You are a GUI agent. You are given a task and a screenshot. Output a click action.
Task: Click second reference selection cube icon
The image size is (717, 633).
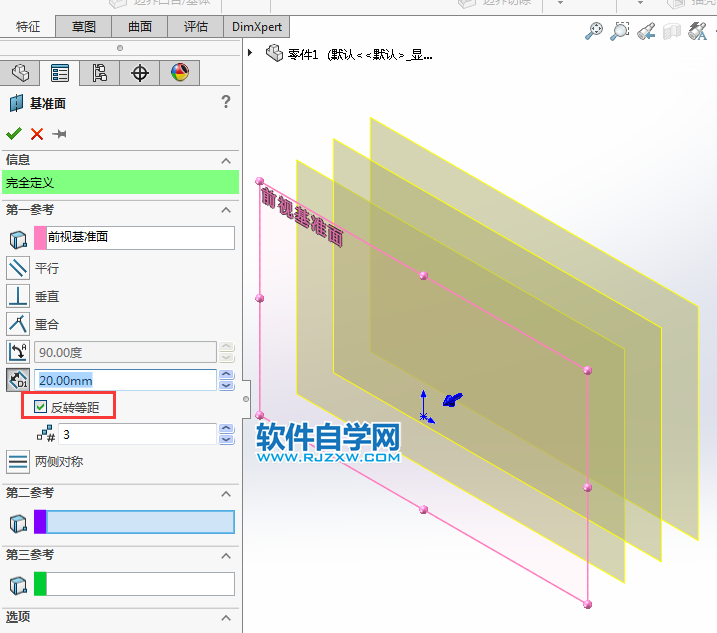tap(18, 523)
